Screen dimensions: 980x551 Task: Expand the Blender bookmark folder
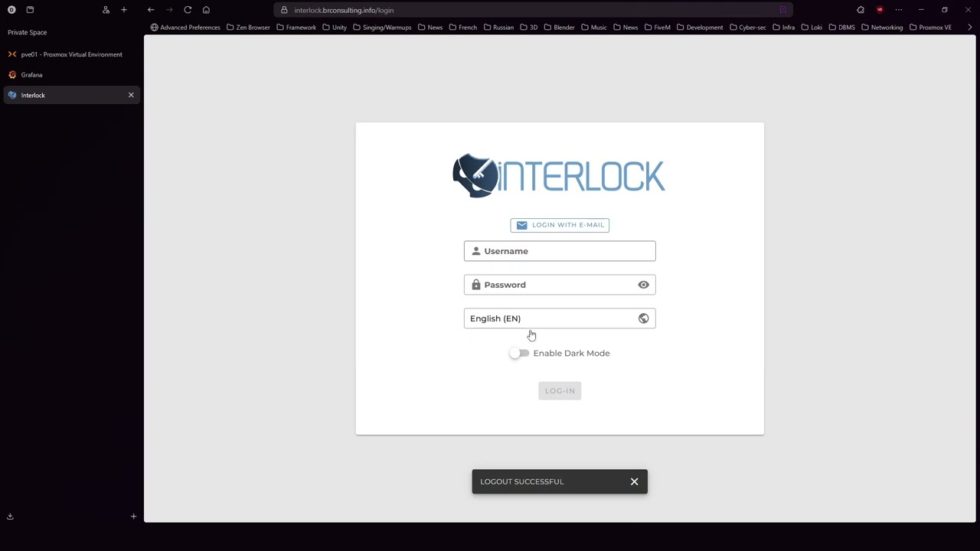click(x=559, y=28)
